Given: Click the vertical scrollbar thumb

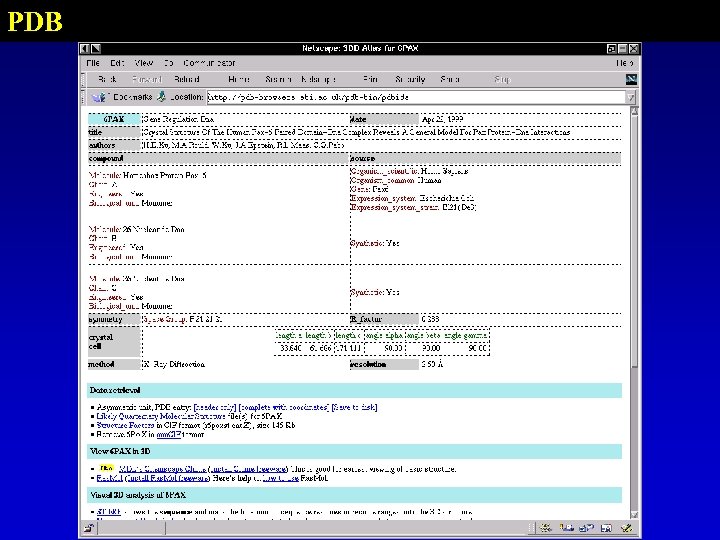Looking at the screenshot, I should point(634,242).
